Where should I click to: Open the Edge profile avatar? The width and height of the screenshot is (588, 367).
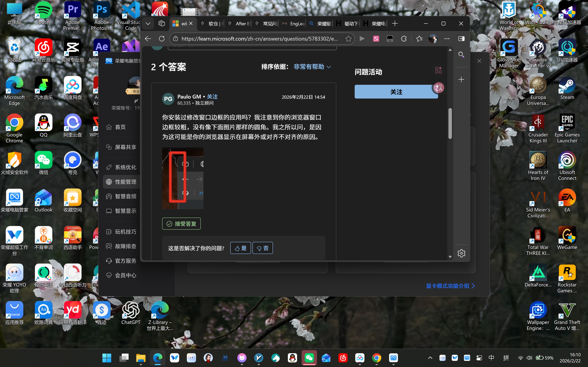(433, 39)
